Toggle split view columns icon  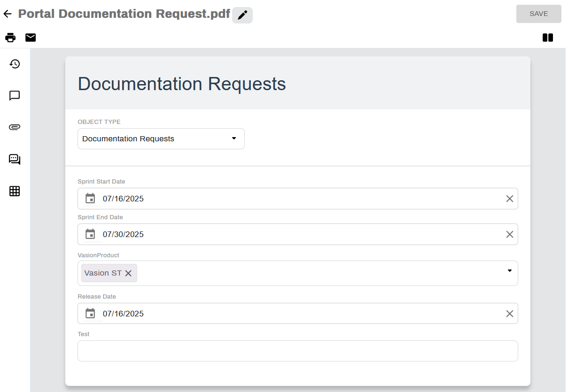click(548, 38)
